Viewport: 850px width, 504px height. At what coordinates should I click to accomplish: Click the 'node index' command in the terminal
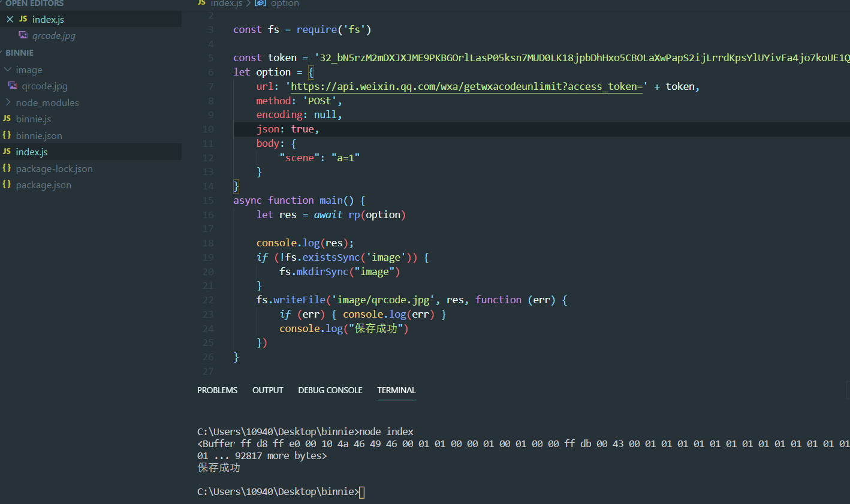coord(387,432)
